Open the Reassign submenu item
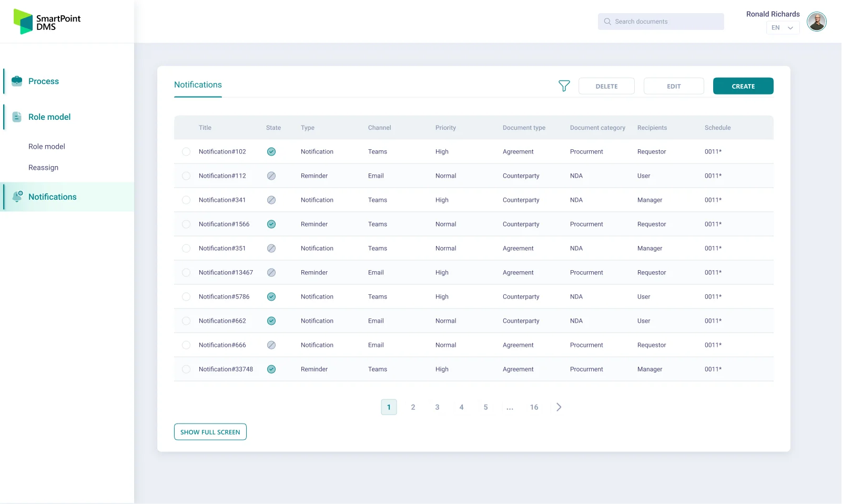 point(43,168)
